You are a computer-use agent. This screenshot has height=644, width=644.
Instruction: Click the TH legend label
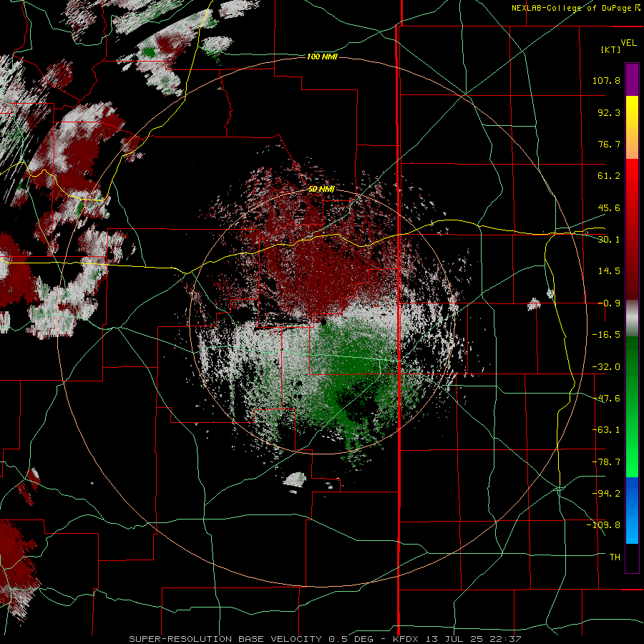615,557
